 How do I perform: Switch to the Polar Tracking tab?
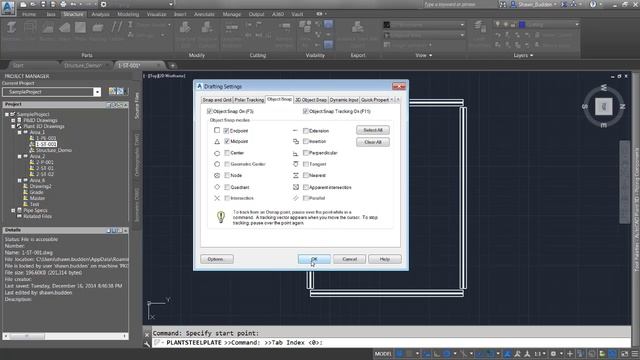249,100
